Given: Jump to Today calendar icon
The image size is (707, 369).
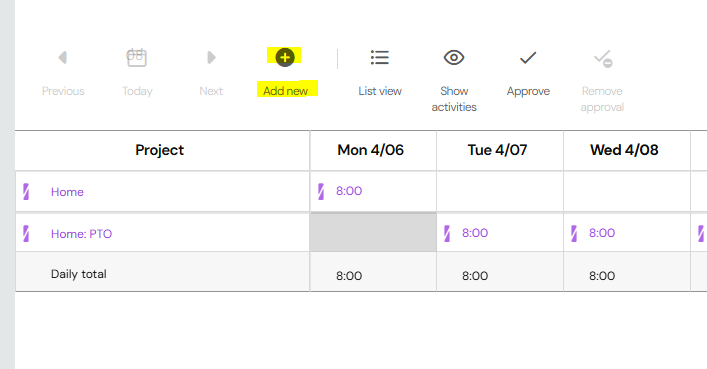Looking at the screenshot, I should coord(137,57).
